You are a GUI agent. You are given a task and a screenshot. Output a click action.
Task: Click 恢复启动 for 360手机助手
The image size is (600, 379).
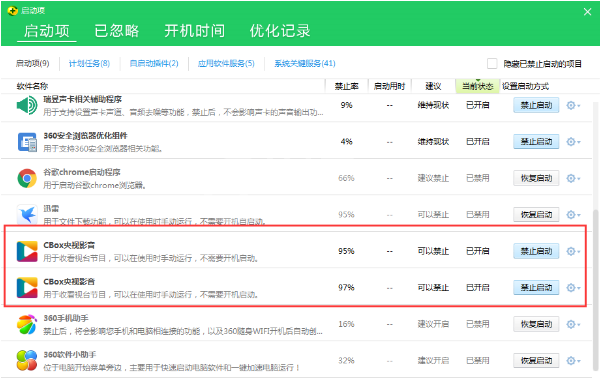(x=536, y=324)
